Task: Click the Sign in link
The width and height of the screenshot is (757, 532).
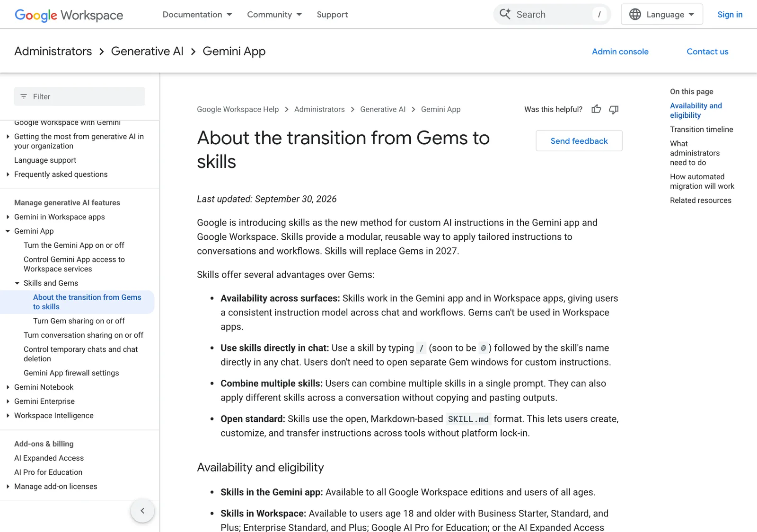Action: coord(730,15)
